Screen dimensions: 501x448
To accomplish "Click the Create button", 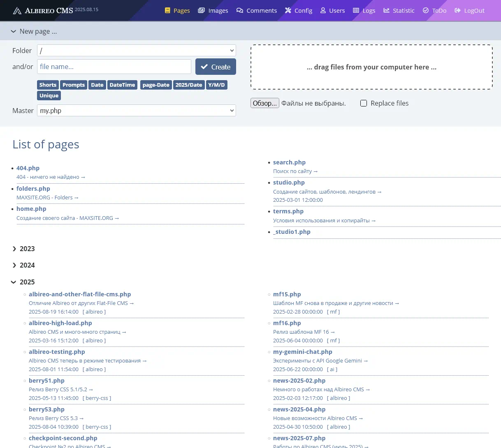I will click(x=216, y=66).
